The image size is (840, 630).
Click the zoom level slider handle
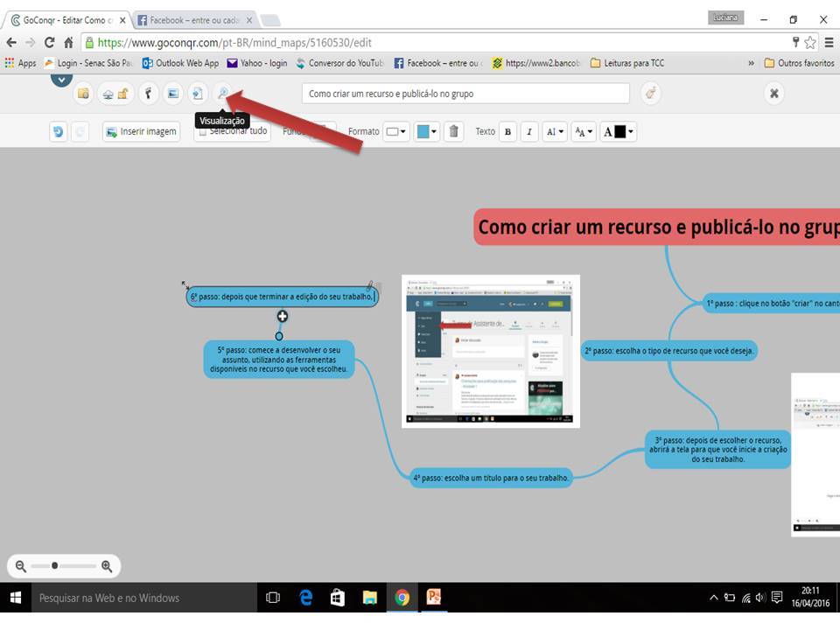coord(54,566)
